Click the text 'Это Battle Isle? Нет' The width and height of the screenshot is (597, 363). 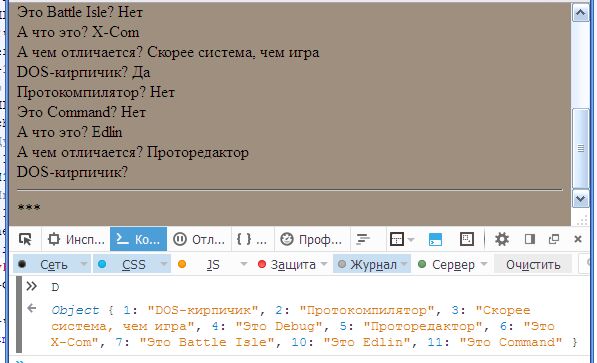[80, 12]
